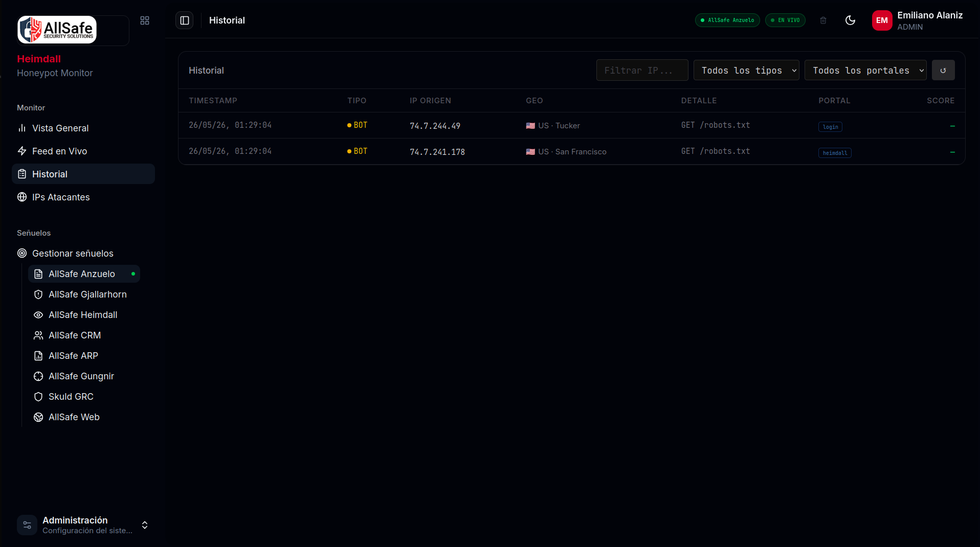Open Gestionar señuelos

(x=83, y=254)
